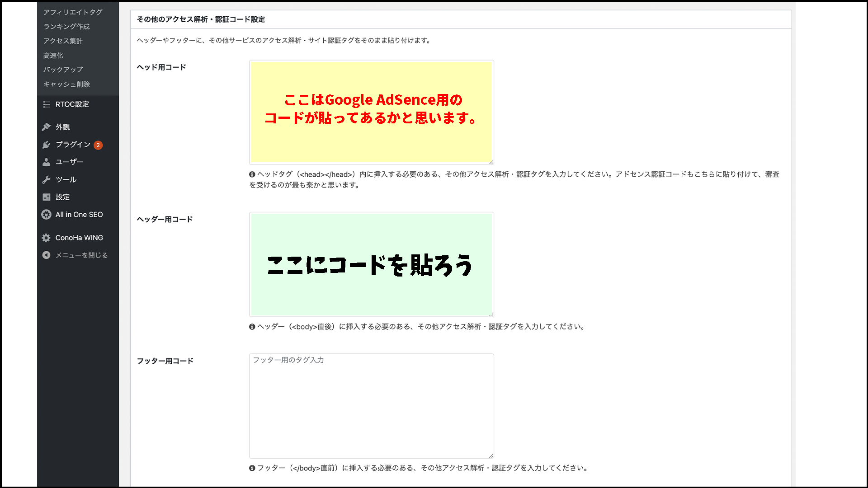Focus the フッター用コード textarea

coord(372,406)
